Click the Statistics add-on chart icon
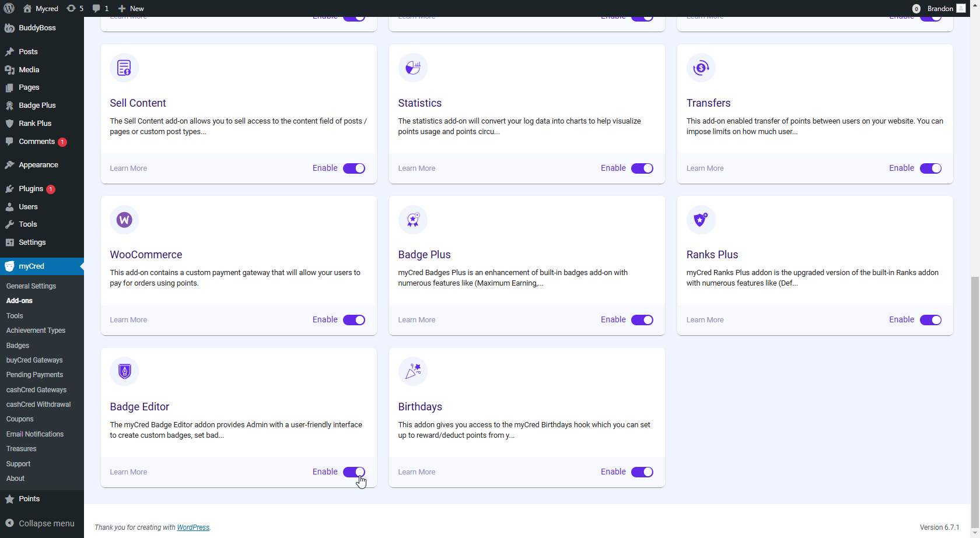980x538 pixels. (x=412, y=68)
